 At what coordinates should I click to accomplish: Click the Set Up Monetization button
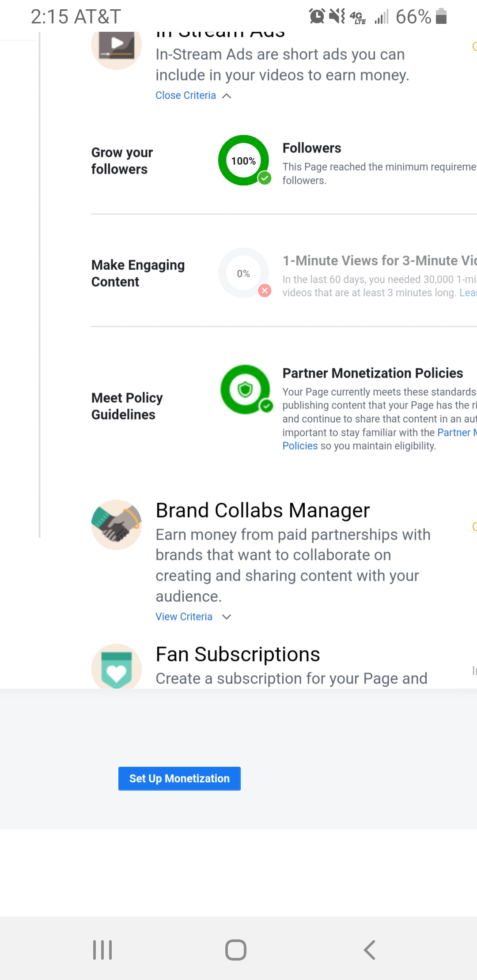pyautogui.click(x=179, y=779)
